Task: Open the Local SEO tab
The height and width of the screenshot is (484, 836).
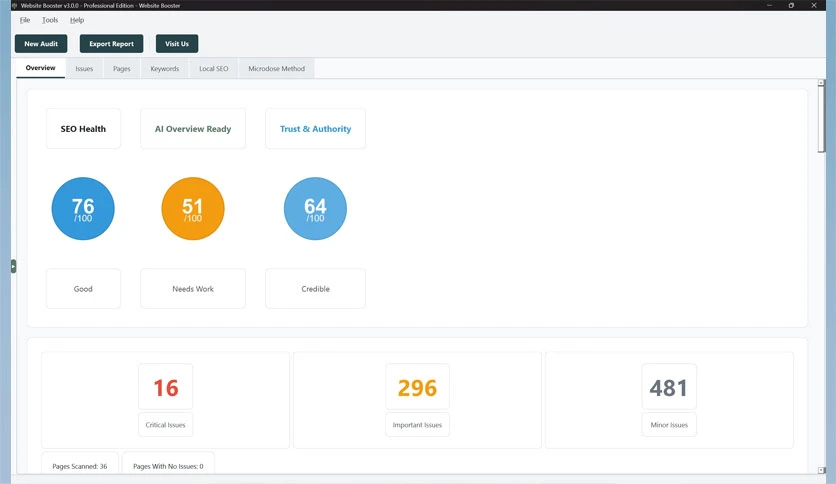Action: tap(213, 69)
